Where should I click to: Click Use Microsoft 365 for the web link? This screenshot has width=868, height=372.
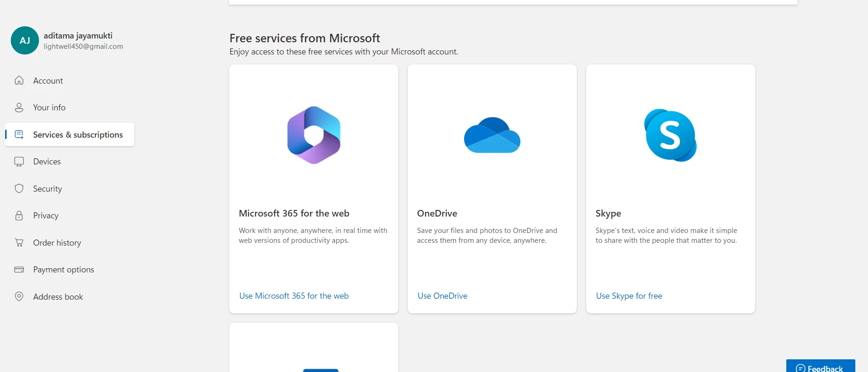(x=294, y=296)
